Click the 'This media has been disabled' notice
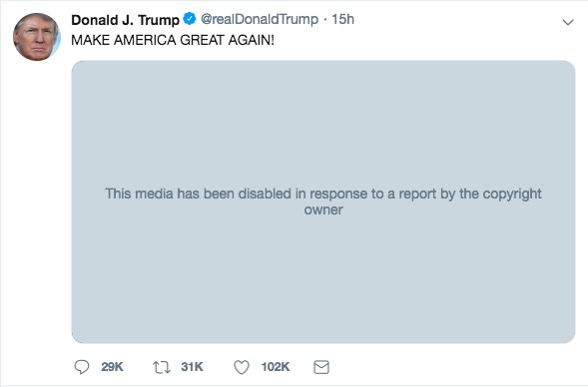588x387 pixels. pyautogui.click(x=323, y=201)
